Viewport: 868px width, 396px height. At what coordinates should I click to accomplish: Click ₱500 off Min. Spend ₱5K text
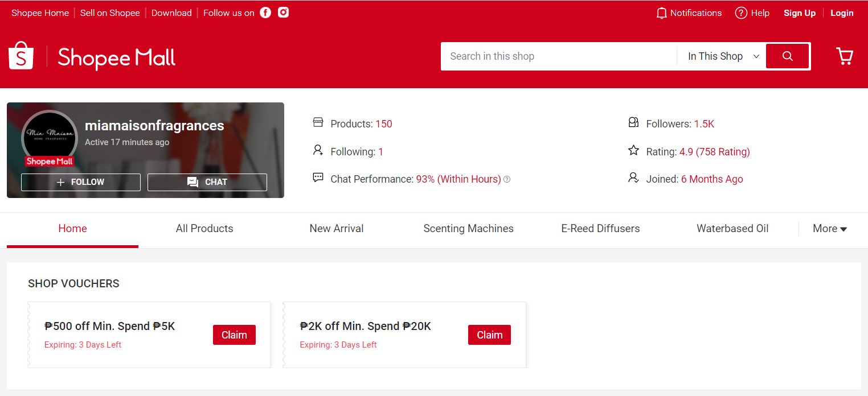[110, 326]
